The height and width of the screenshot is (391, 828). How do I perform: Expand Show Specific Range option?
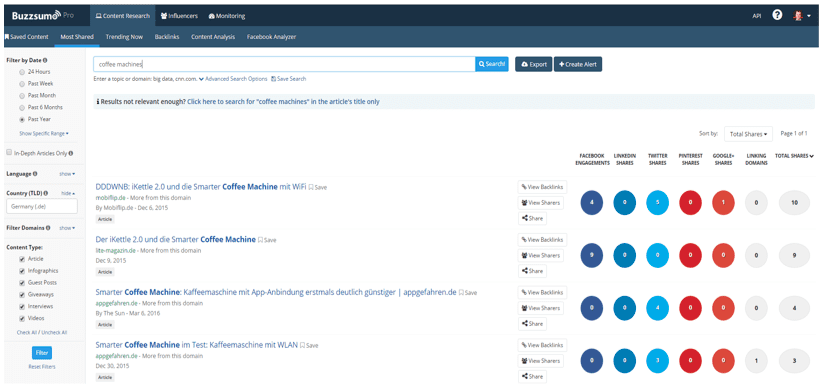44,134
